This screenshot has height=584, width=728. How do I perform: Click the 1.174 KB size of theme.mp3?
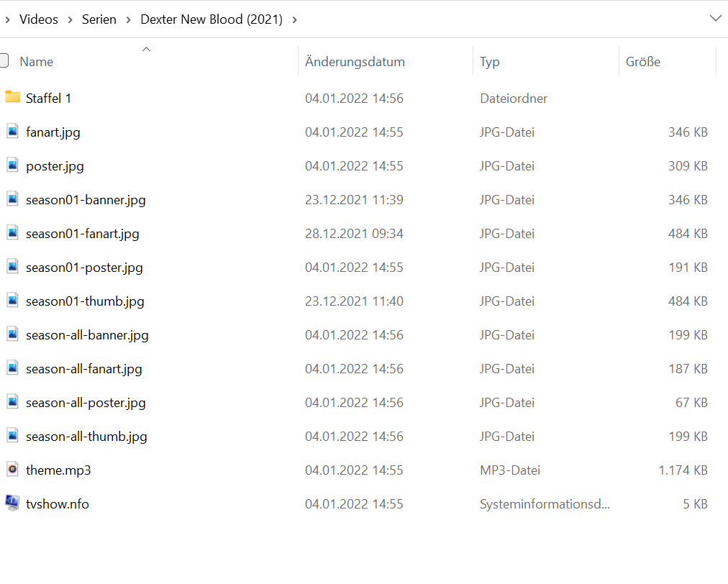click(683, 470)
